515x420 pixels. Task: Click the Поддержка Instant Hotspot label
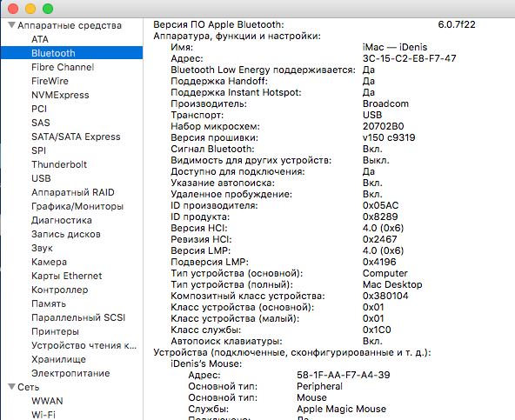(x=236, y=92)
